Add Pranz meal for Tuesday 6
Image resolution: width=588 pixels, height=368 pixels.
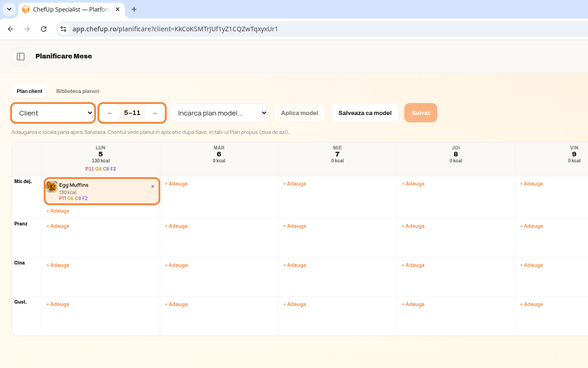pyautogui.click(x=176, y=226)
